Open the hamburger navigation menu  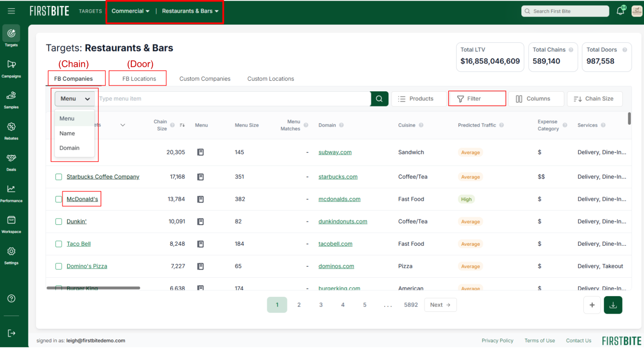11,11
